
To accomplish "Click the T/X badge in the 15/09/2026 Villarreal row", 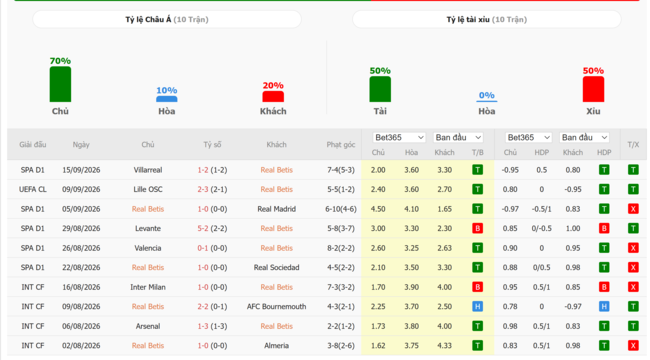I will click(x=633, y=170).
